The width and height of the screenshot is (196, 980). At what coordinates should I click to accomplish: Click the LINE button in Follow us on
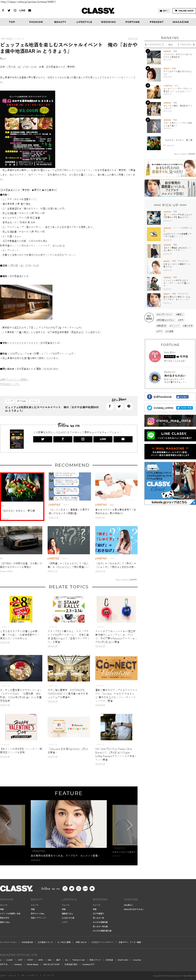[x=103, y=439]
